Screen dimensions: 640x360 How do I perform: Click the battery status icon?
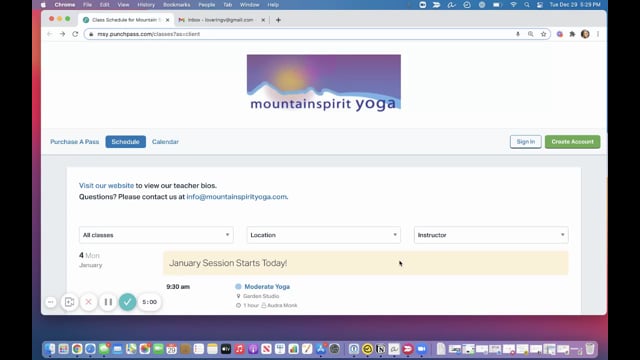tap(497, 4)
